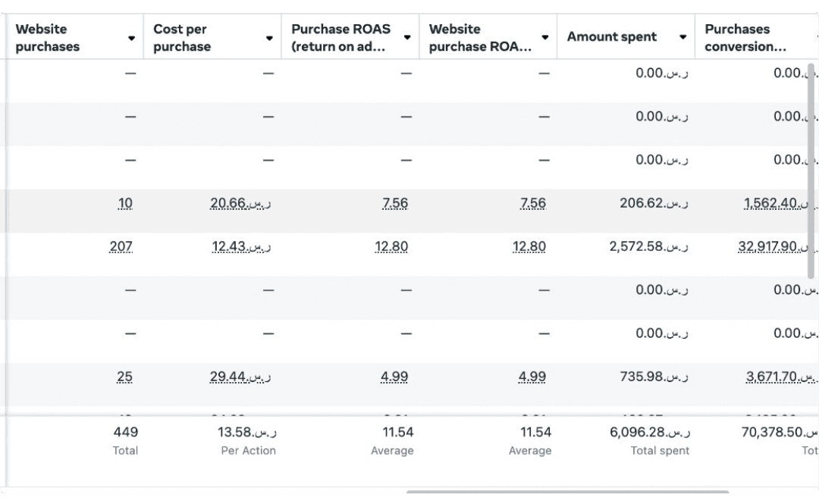Open the 10 website purchases value
Screen dimensions: 819x504
pos(125,202)
